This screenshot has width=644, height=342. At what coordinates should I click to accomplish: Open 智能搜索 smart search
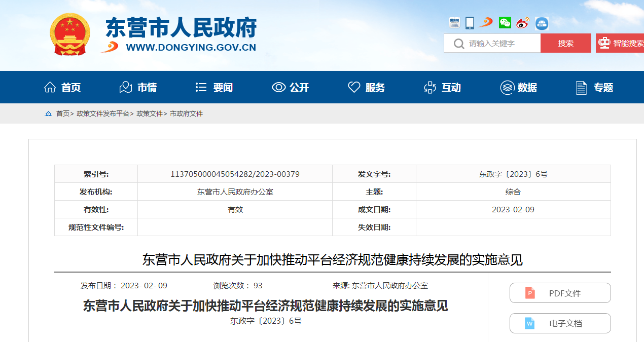(621, 43)
